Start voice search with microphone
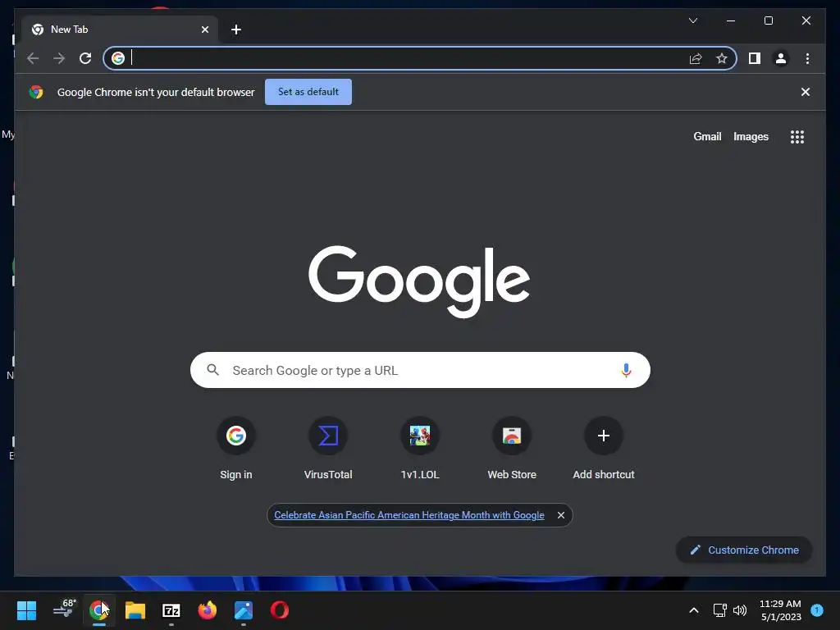Image resolution: width=840 pixels, height=630 pixels. coord(626,370)
